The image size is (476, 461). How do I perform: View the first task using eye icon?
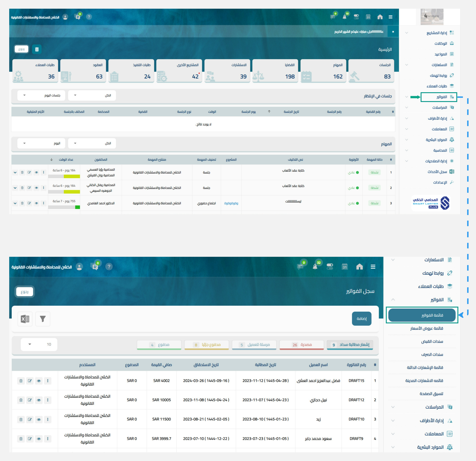pyautogui.click(x=36, y=172)
